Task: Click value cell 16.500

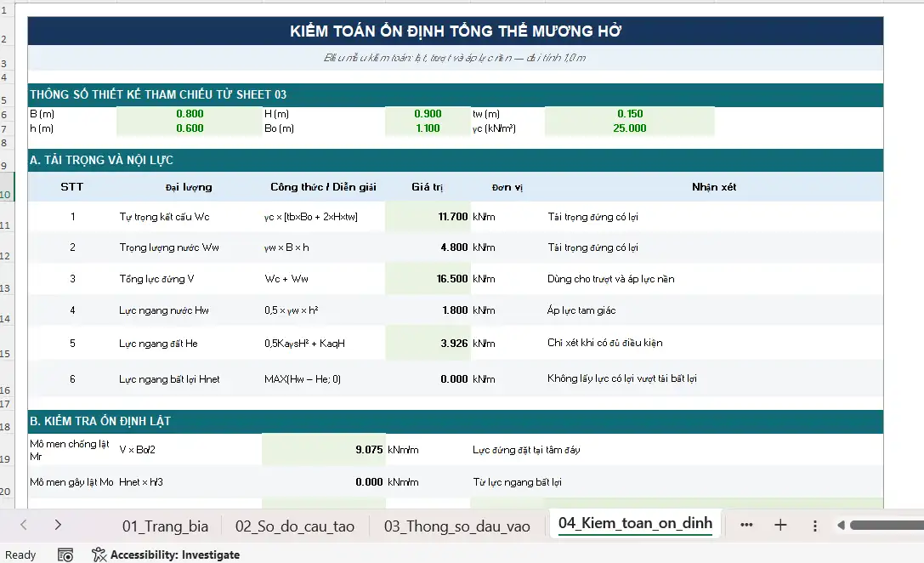Action: coord(428,279)
